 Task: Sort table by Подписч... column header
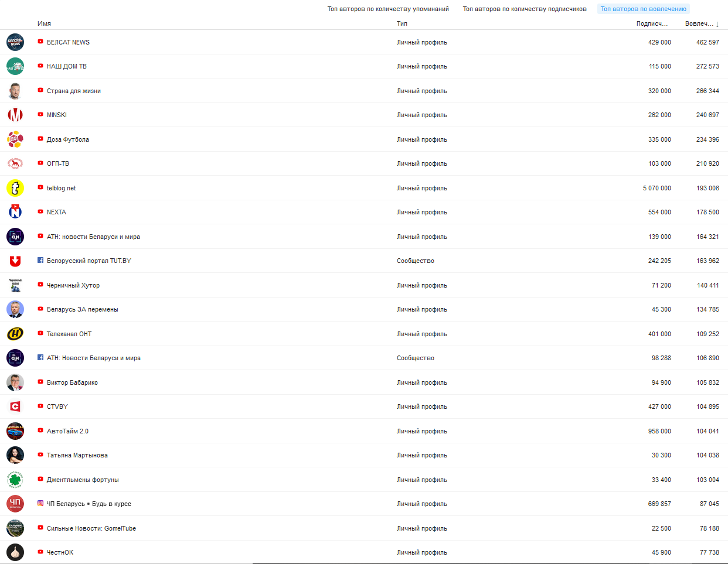[652, 24]
